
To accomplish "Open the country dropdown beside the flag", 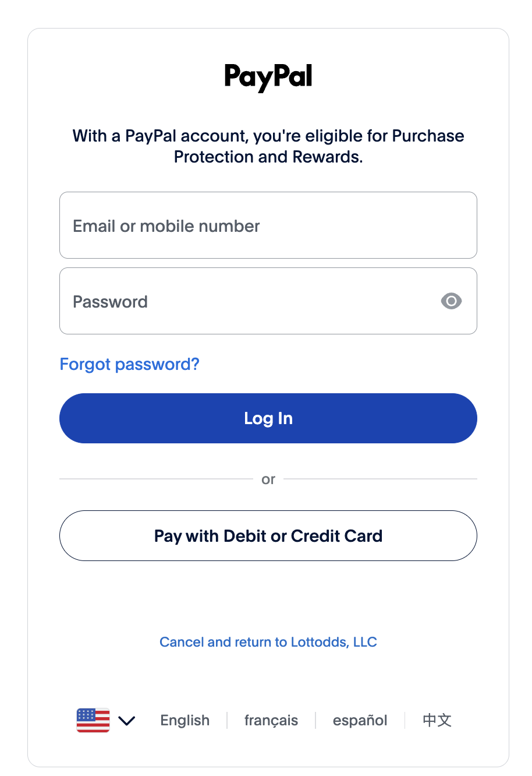I will pos(127,721).
